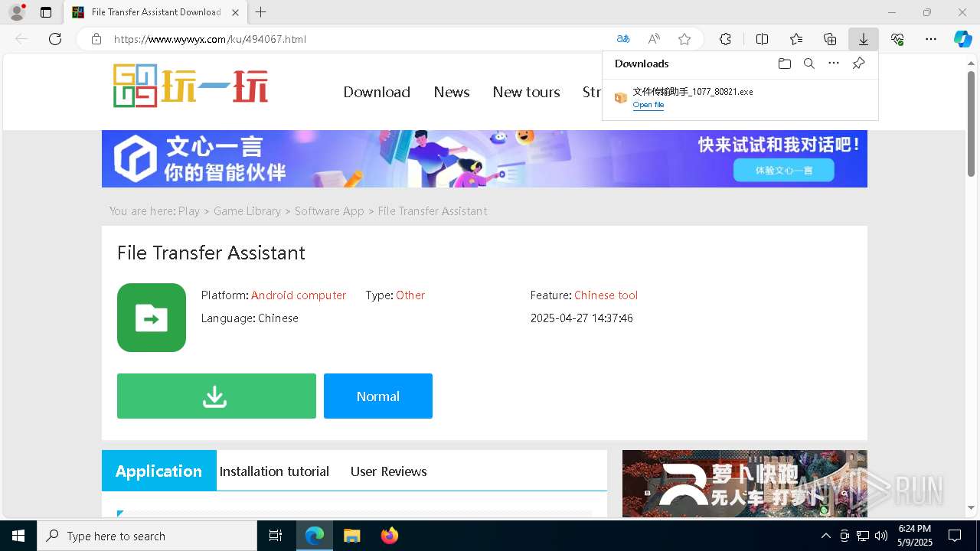Click the Downloads toolbar button
This screenshot has width=980, height=551.
864,39
